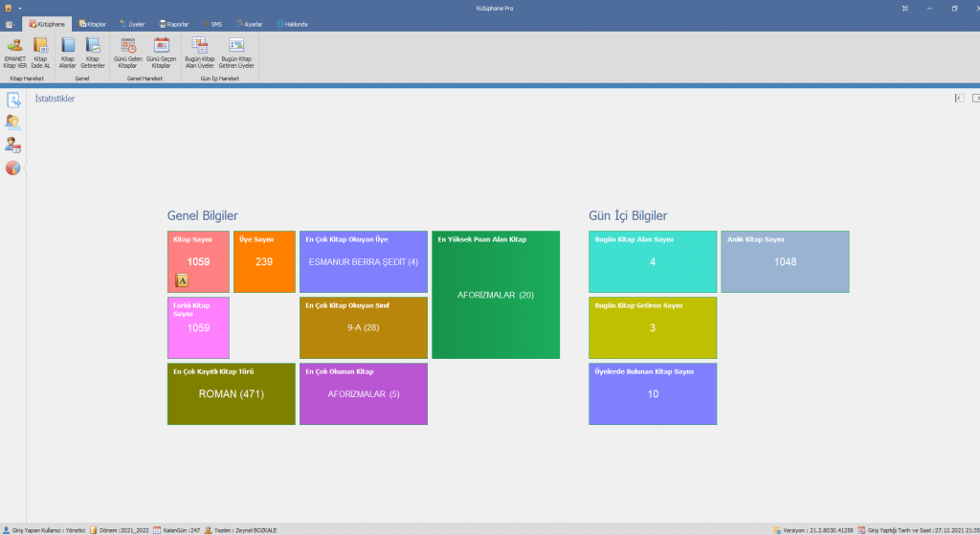Click the Kitap Sayısı 1059 tile

[x=198, y=262]
